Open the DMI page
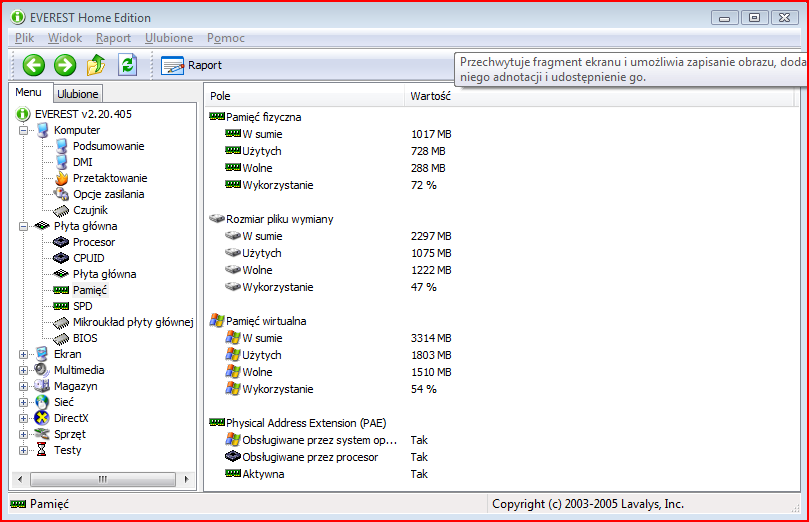The image size is (809, 522). (83, 162)
